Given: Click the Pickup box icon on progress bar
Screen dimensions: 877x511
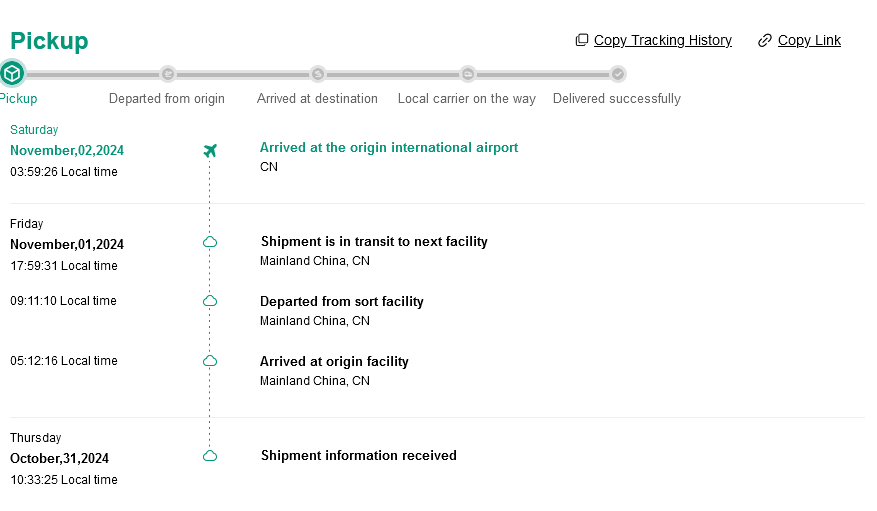Looking at the screenshot, I should pos(12,74).
